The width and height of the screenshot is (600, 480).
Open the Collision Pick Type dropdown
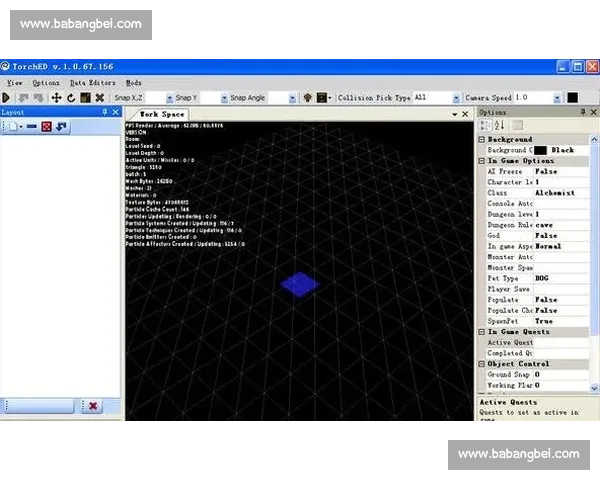point(457,98)
